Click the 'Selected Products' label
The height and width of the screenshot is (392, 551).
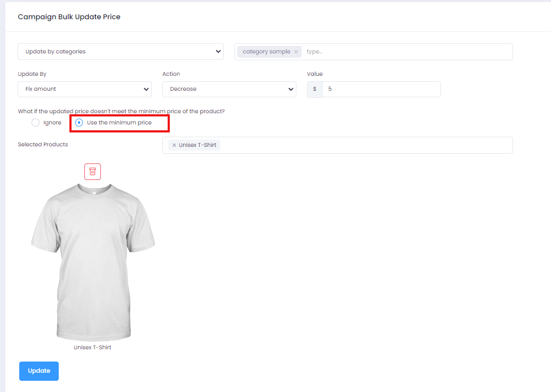click(43, 145)
